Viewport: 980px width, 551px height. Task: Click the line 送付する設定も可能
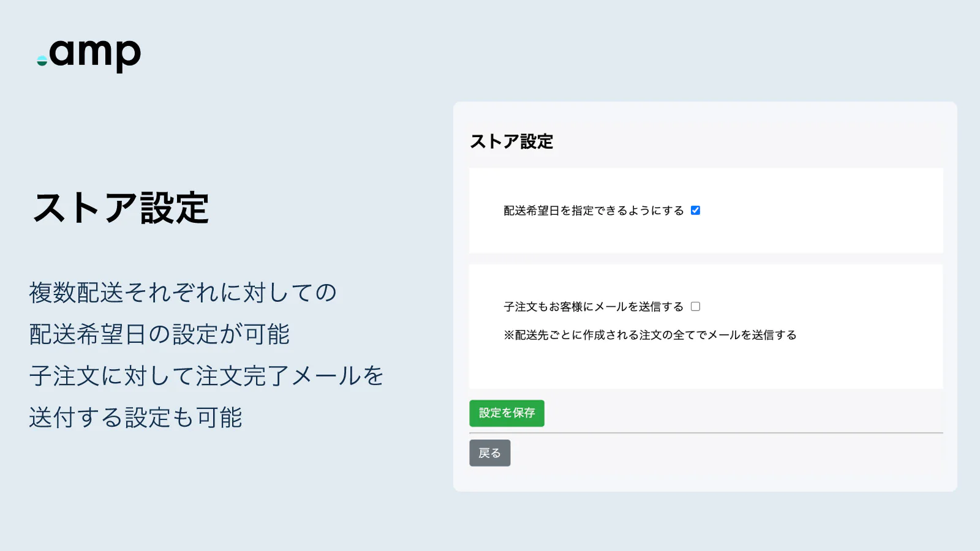click(135, 418)
